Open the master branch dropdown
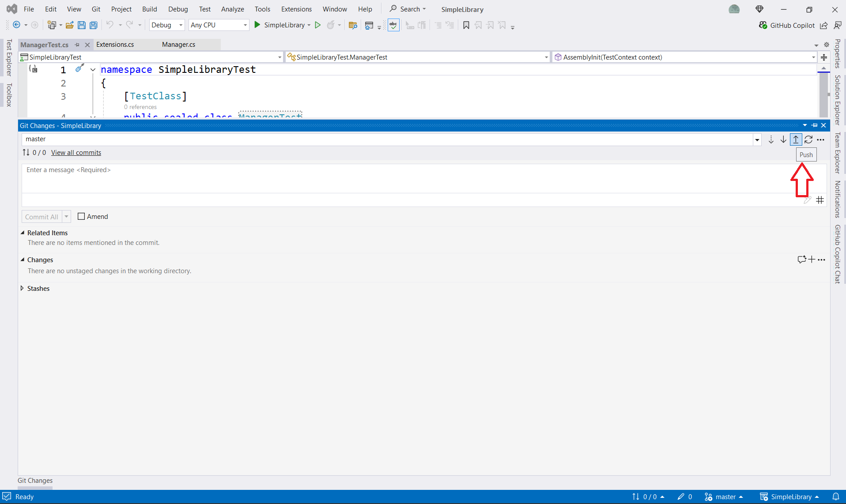 [x=757, y=139]
